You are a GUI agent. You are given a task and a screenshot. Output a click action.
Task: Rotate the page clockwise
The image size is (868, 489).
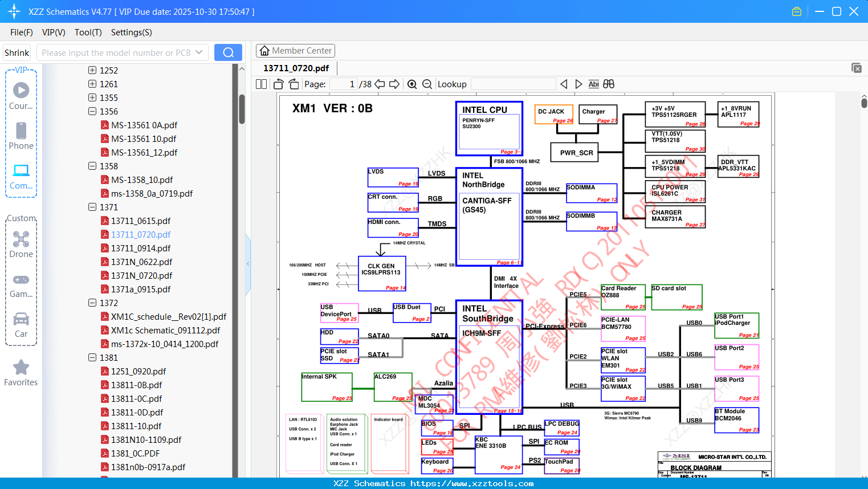294,84
